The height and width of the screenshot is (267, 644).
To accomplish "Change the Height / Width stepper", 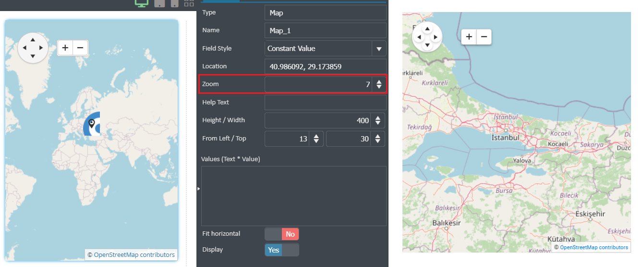I will pos(378,120).
